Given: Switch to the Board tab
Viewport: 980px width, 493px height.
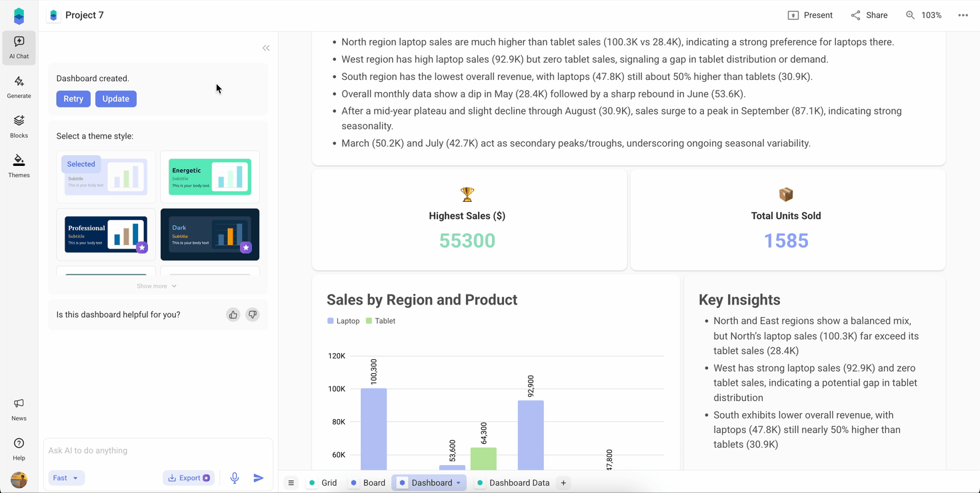Looking at the screenshot, I should [374, 482].
